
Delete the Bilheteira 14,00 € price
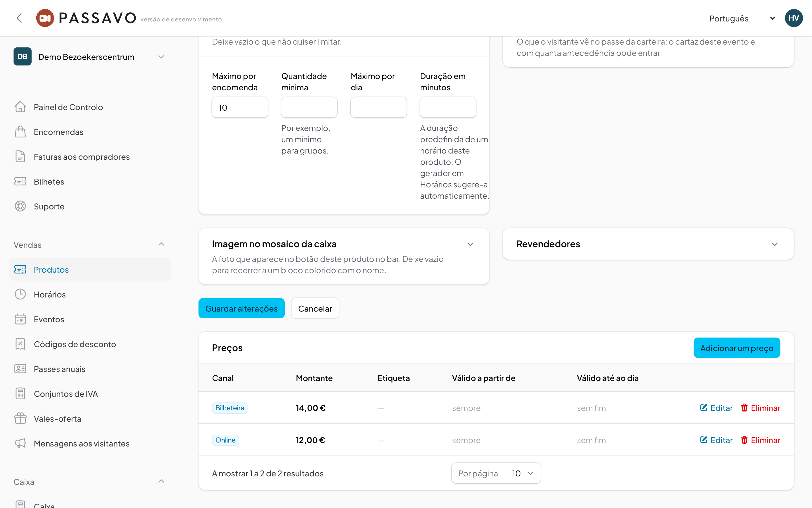(760, 408)
